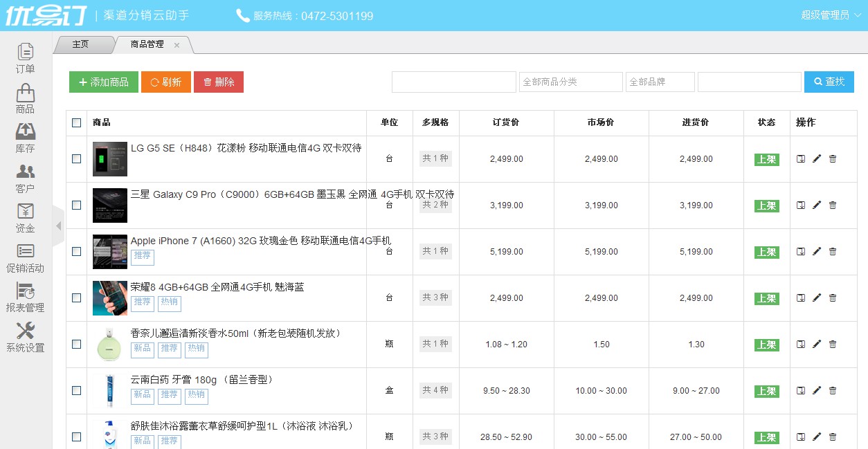Click the 上架 status tag for Apple iPhone 7
This screenshot has width=868, height=449.
tap(767, 252)
